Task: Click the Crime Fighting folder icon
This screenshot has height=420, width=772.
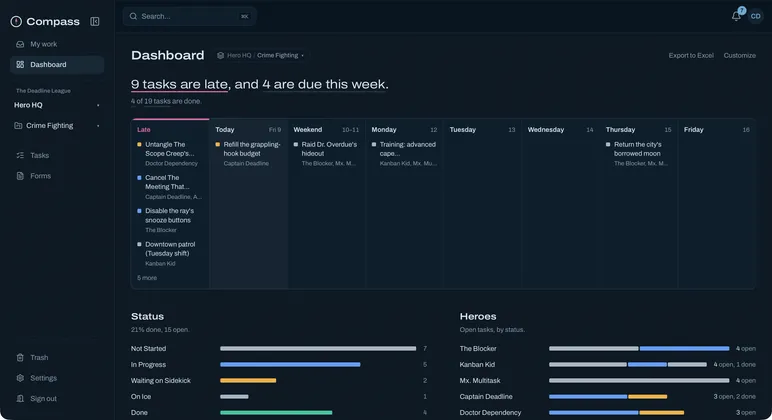Action: click(x=18, y=126)
